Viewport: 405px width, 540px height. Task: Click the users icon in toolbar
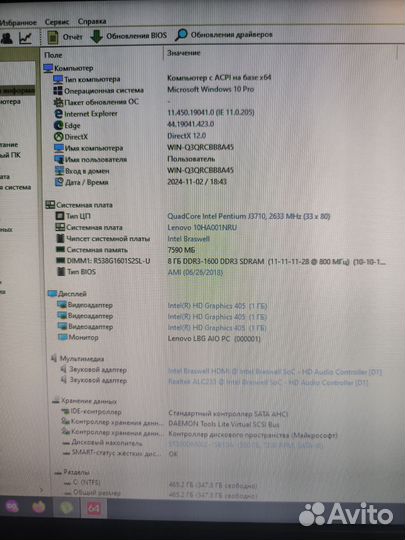tap(7, 38)
